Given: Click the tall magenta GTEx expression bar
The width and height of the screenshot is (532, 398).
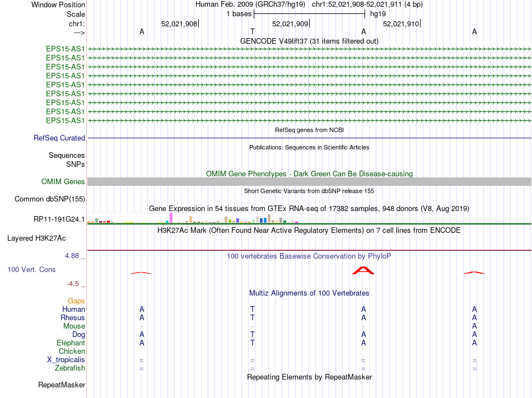Looking at the screenshot, I should click(171, 218).
